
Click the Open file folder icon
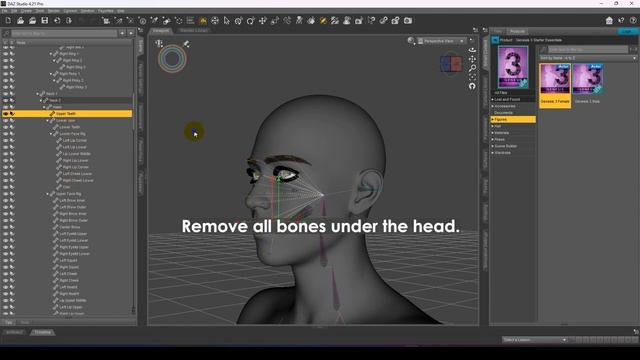(20, 20)
